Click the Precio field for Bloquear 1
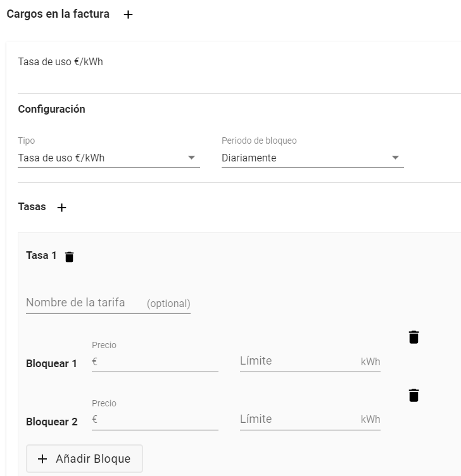This screenshot has height=476, width=461. (155, 362)
